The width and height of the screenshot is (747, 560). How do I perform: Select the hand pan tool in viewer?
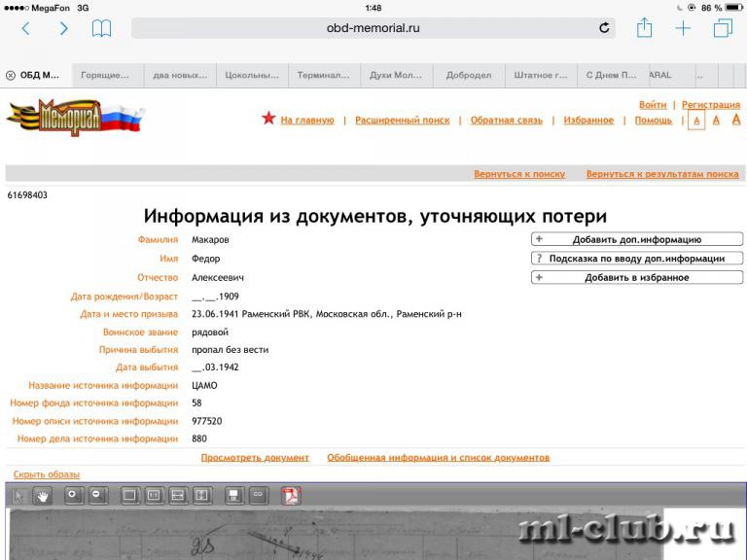pos(43,496)
